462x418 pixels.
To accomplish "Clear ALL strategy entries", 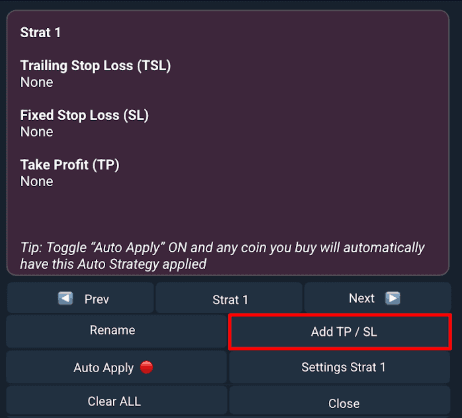I will coord(116,401).
